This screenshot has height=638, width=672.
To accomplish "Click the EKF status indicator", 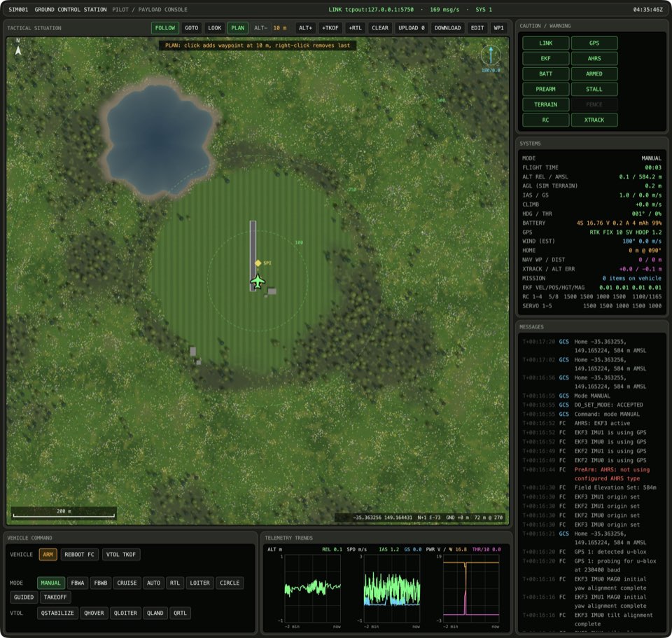I will click(545, 58).
